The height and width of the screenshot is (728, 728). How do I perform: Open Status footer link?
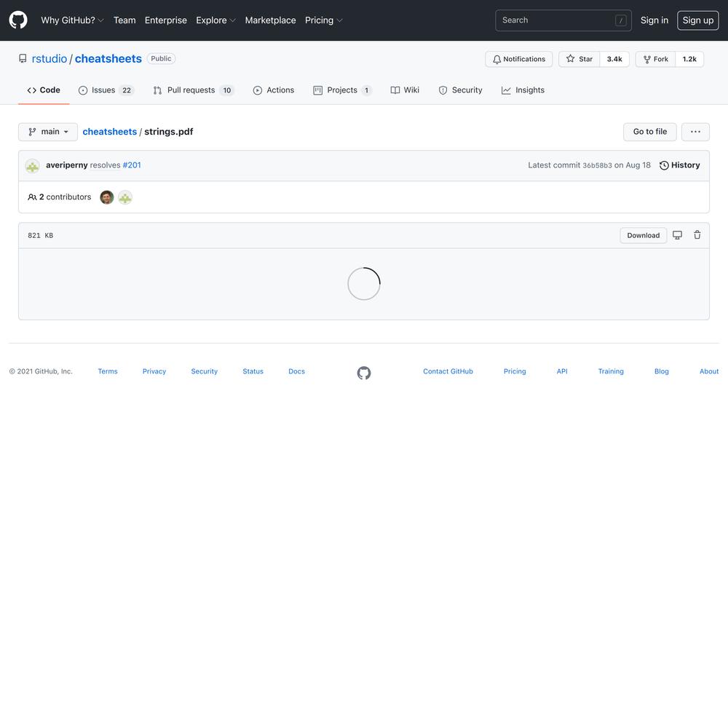(x=253, y=371)
